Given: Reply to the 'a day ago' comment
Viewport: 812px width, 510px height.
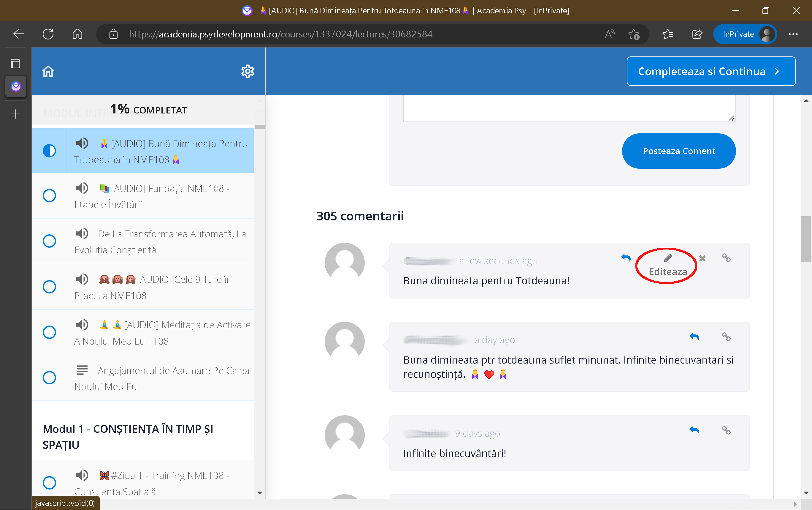Looking at the screenshot, I should (694, 337).
